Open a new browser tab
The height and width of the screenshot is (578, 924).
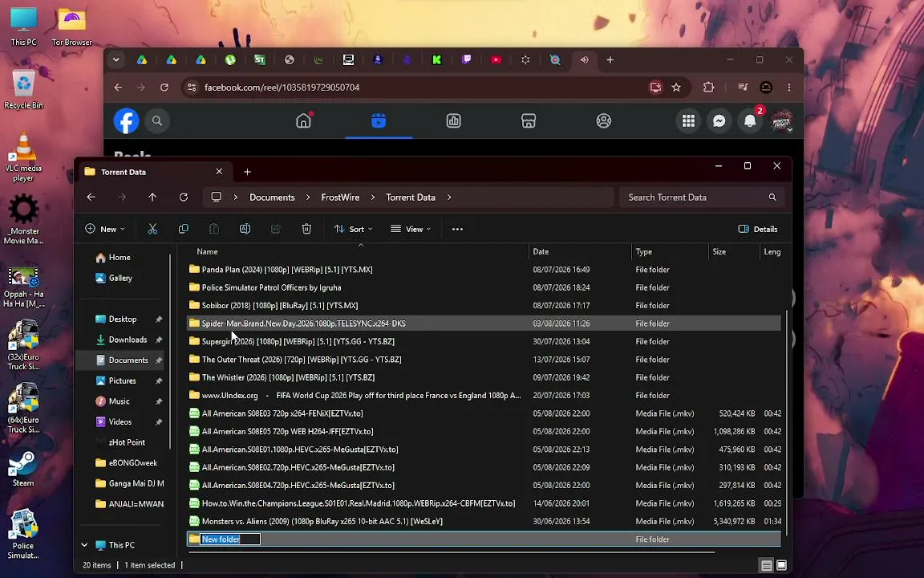tap(610, 59)
